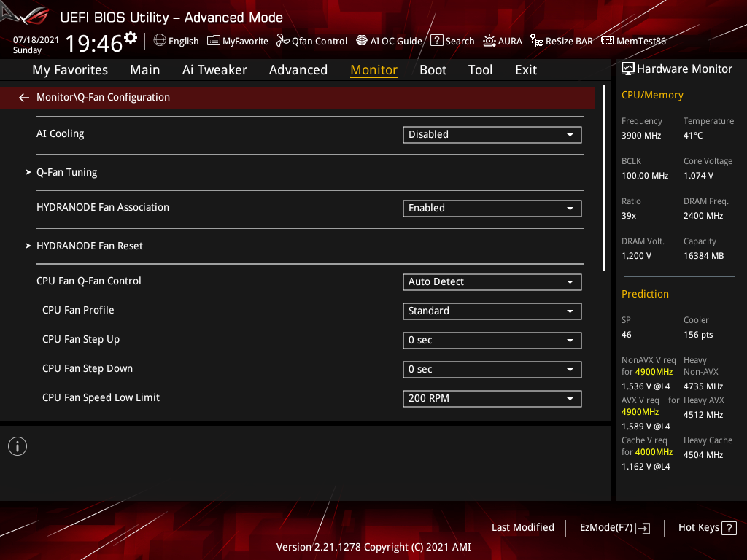Open the AURA lighting settings

coord(503,41)
